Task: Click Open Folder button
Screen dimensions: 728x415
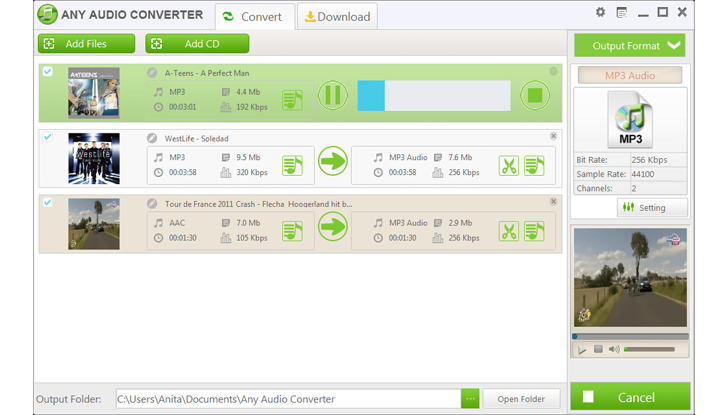Action: [521, 399]
